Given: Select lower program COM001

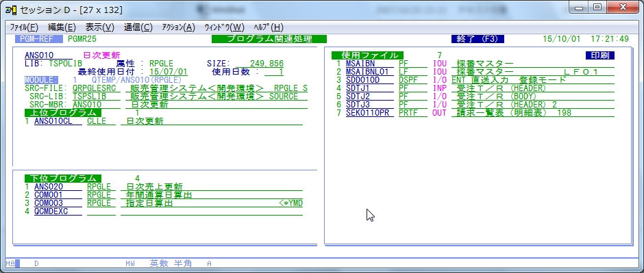Looking at the screenshot, I should 58,195.
